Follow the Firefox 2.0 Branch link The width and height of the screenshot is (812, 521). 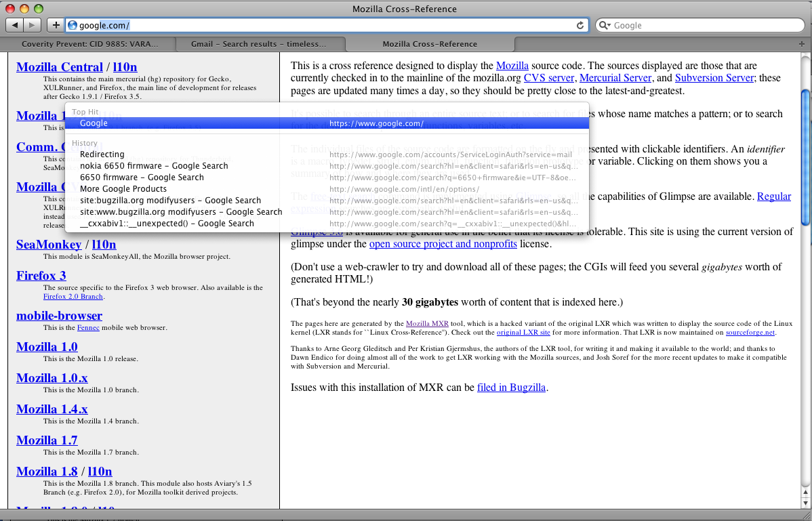point(73,297)
